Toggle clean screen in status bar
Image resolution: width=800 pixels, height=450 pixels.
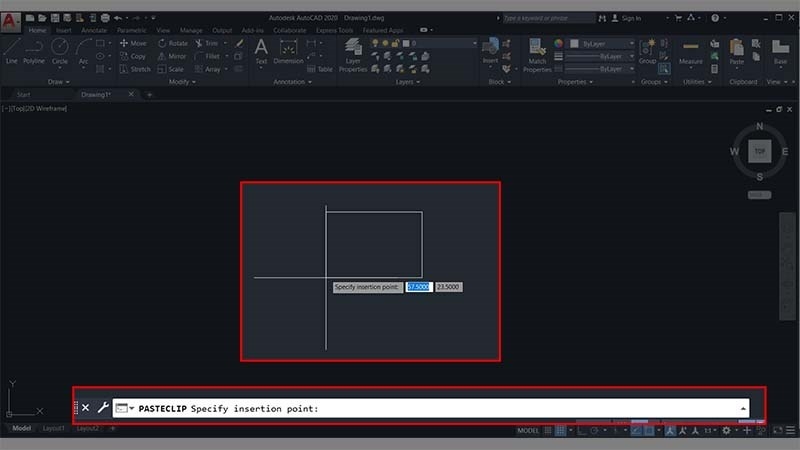click(778, 431)
